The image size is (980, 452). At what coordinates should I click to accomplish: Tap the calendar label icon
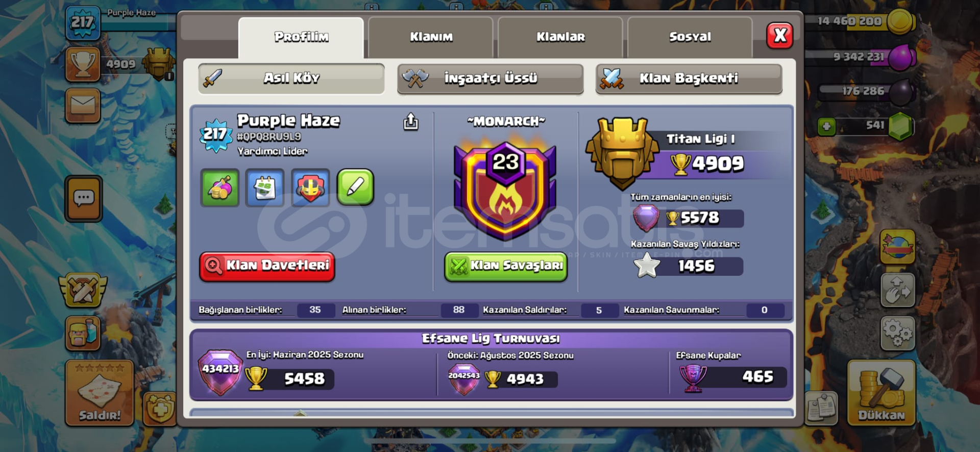tap(264, 187)
